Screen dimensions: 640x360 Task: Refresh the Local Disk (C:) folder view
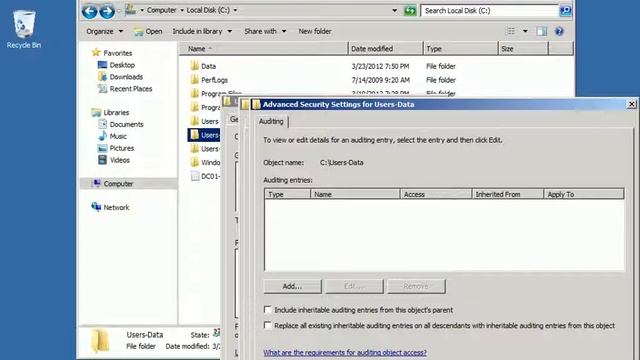pyautogui.click(x=410, y=11)
